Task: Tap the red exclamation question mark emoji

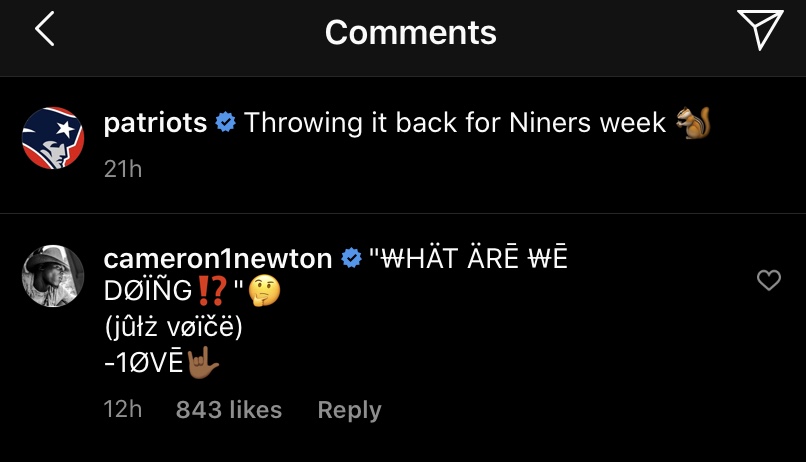Action: [x=209, y=292]
